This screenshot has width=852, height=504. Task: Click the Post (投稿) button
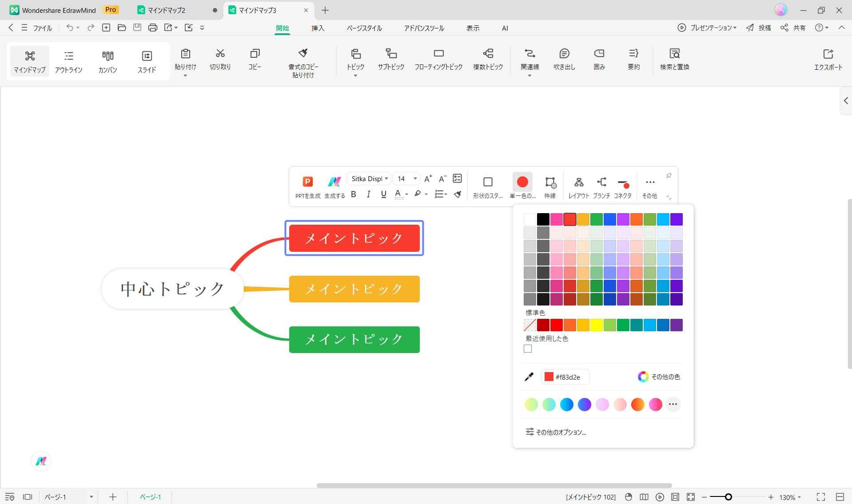[758, 28]
